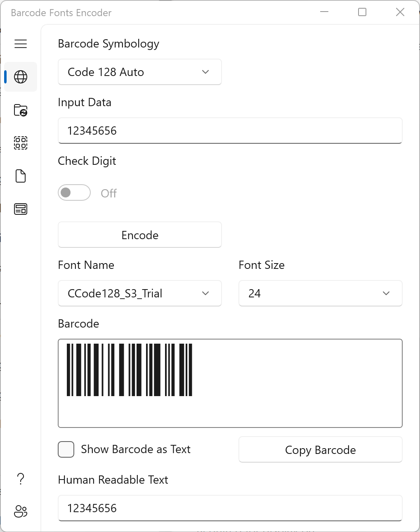420x532 pixels.
Task: Open the hamburger navigation menu
Action: point(21,44)
